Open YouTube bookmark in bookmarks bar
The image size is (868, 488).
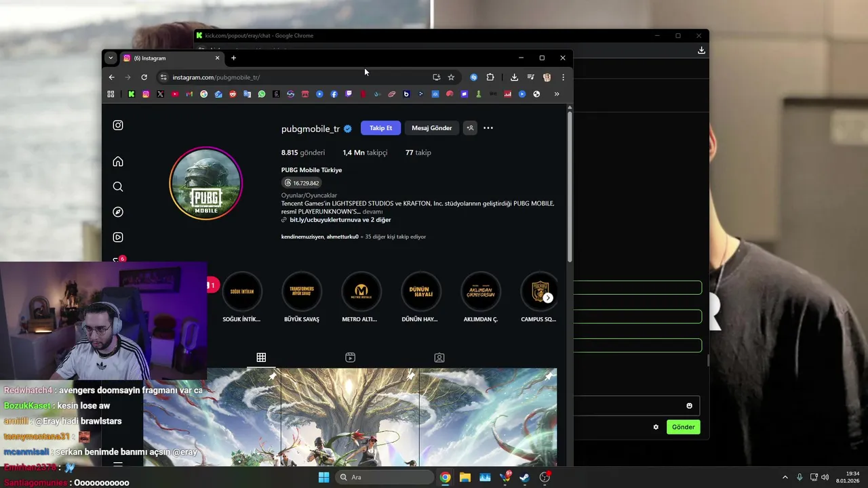[x=175, y=94]
